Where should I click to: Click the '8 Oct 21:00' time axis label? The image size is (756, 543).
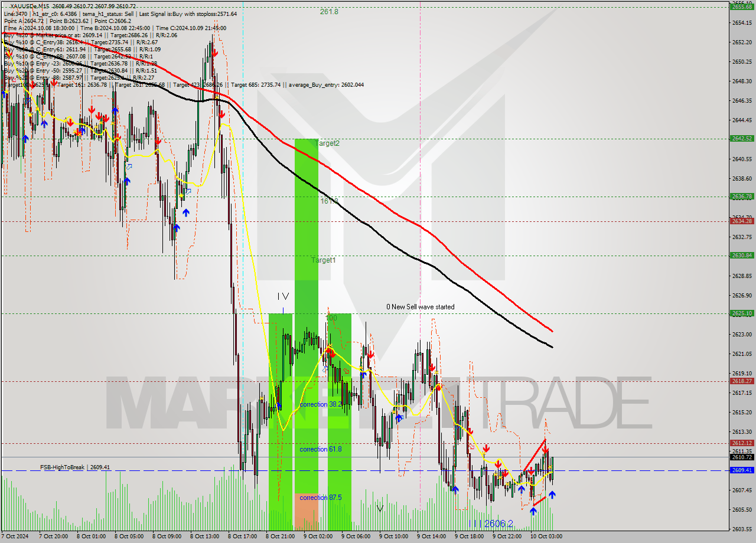coord(281,537)
